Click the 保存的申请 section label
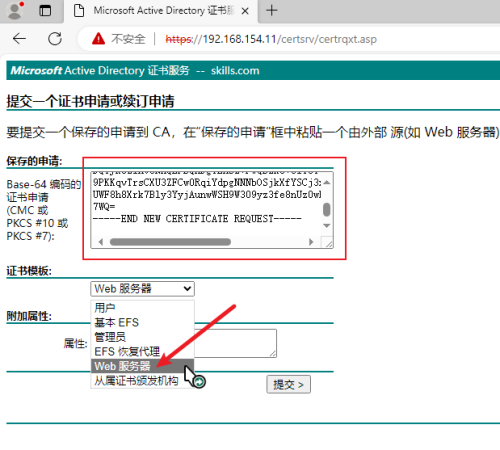The width and height of the screenshot is (500, 450). click(34, 161)
